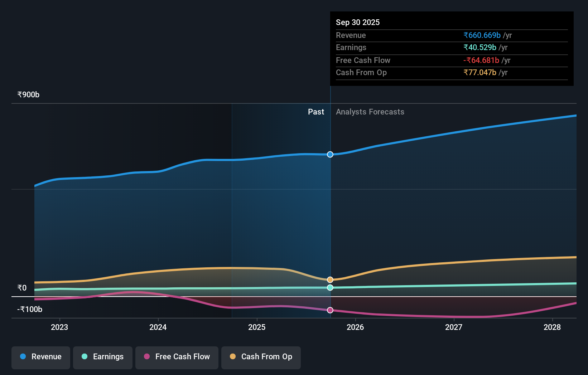
Task: Click the blue Revenue legend dot
Action: coord(22,357)
